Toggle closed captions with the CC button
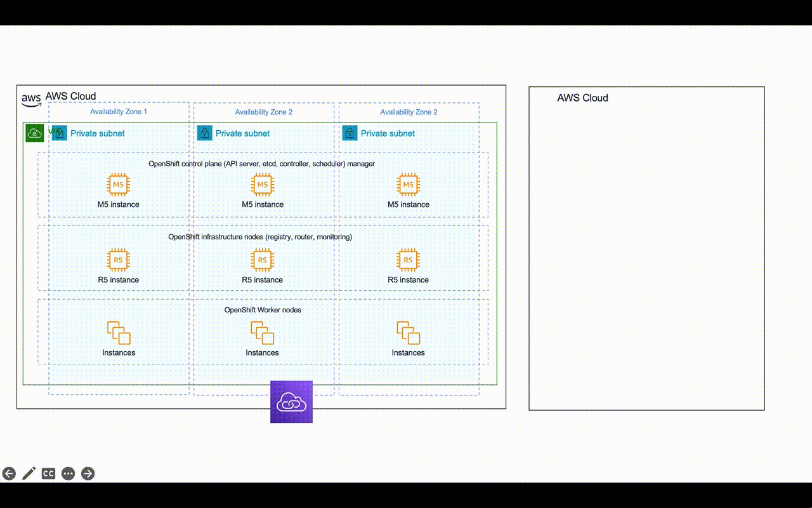812x508 pixels. click(48, 473)
